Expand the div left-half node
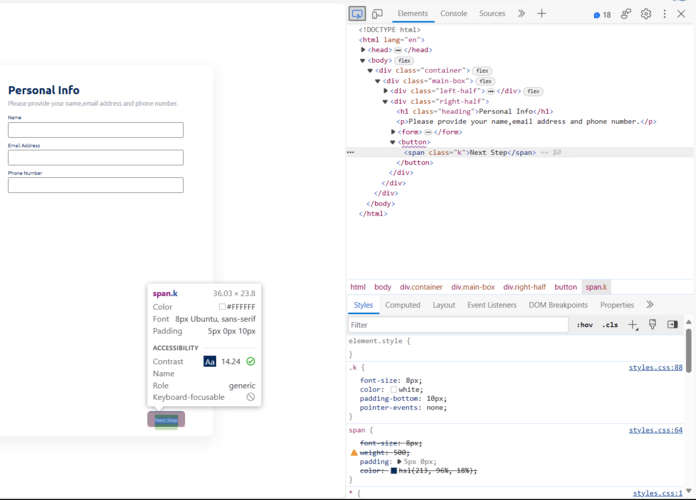Viewport: 696px width, 500px height. (x=385, y=91)
